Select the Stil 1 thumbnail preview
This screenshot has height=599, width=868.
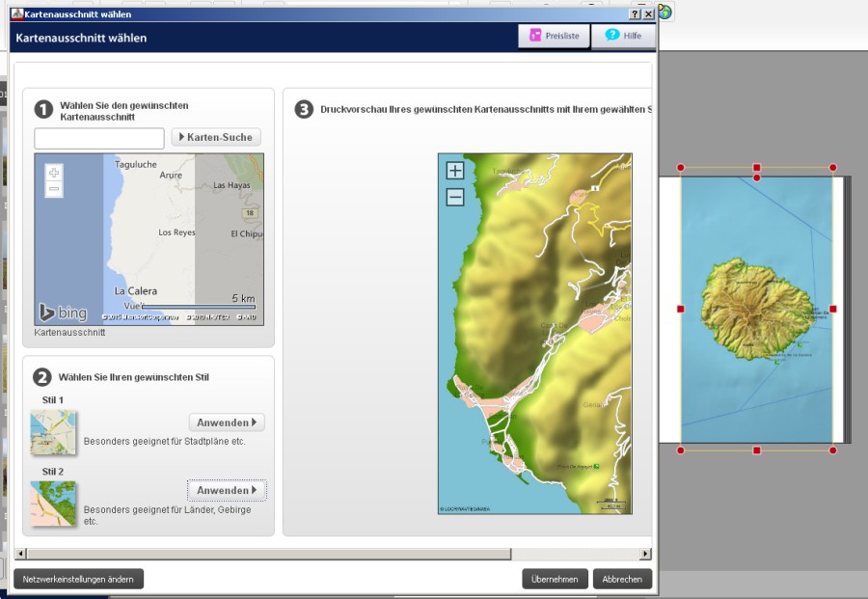coord(53,431)
